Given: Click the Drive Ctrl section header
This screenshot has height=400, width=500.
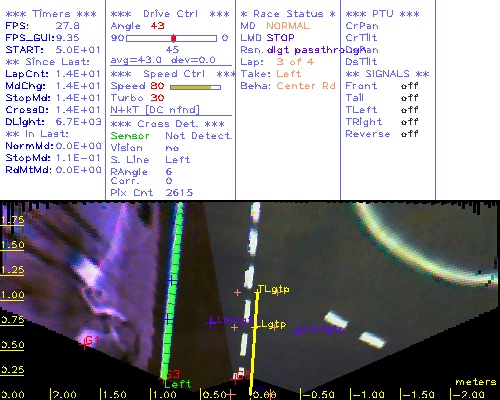Looking at the screenshot, I should 170,14.
